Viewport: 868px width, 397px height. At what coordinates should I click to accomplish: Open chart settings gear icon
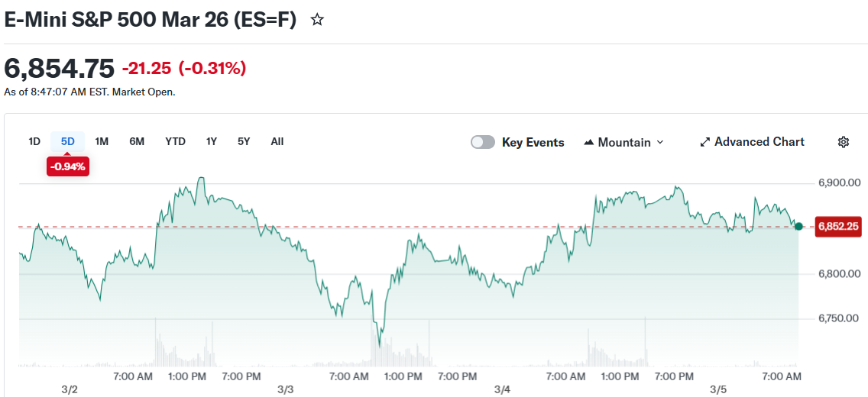tap(843, 142)
